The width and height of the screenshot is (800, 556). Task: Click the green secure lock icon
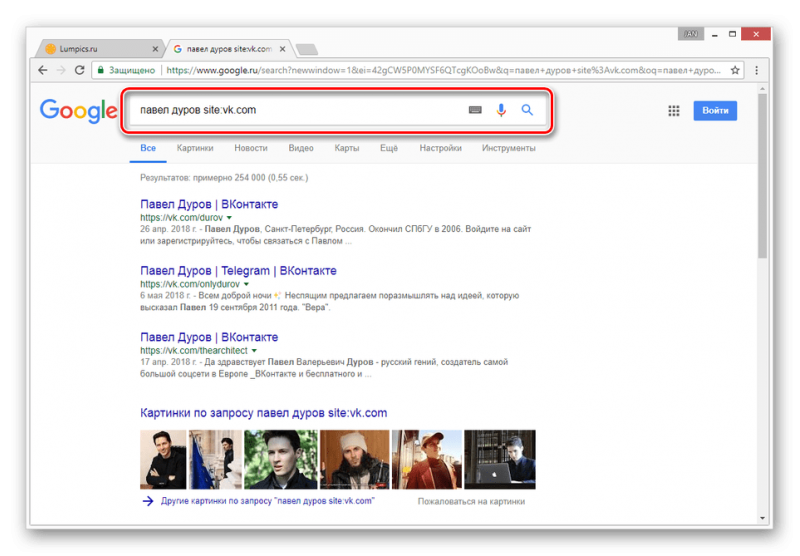pos(101,70)
